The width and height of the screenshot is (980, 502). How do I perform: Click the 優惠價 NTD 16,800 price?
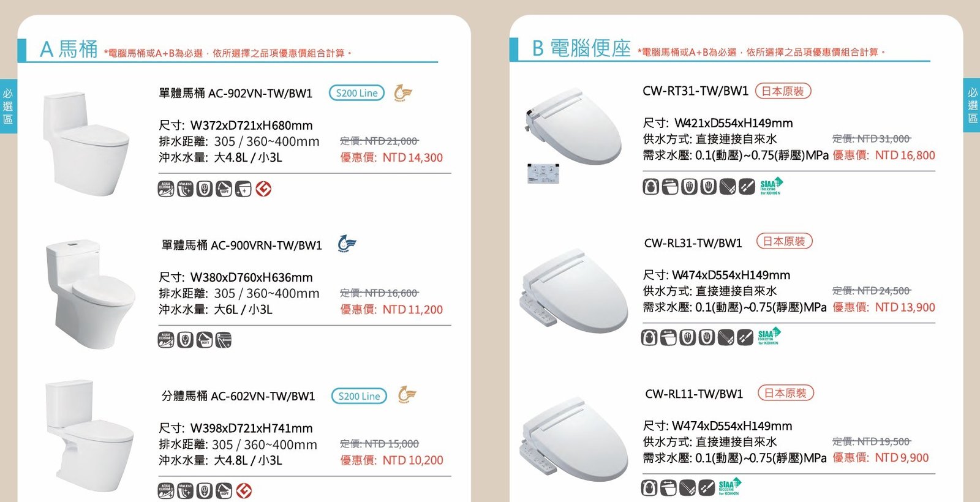click(x=884, y=155)
